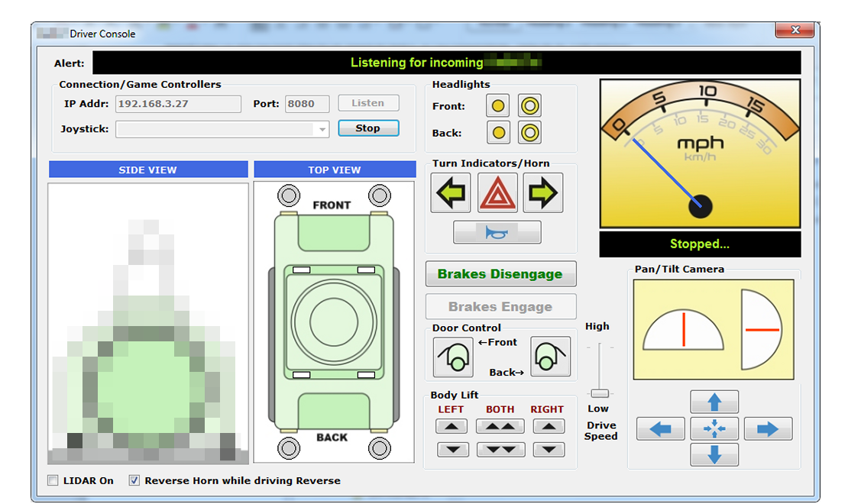
Task: Raise both sides of body lift
Action: pos(500,427)
